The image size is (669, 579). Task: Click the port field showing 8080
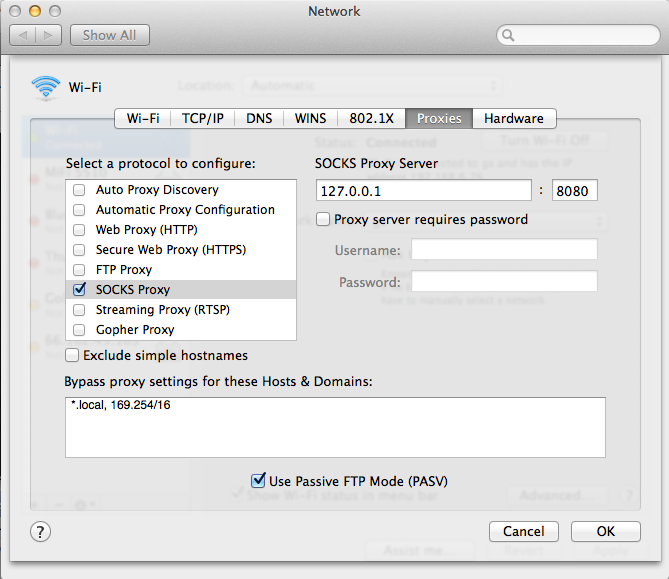pyautogui.click(x=574, y=190)
